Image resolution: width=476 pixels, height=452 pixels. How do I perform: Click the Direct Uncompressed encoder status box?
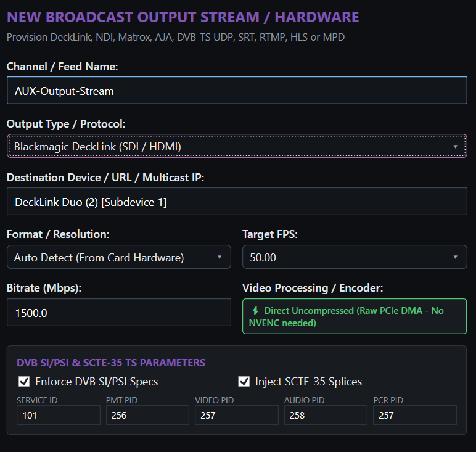355,316
